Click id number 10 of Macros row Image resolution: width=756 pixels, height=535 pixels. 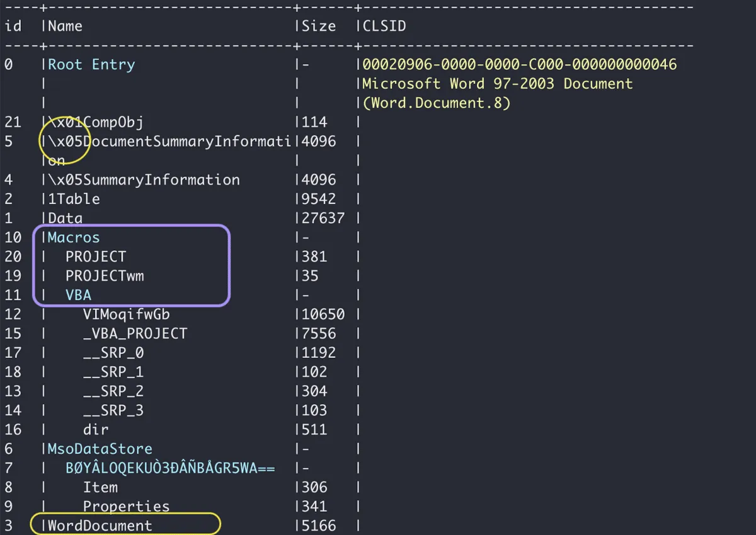pos(13,238)
